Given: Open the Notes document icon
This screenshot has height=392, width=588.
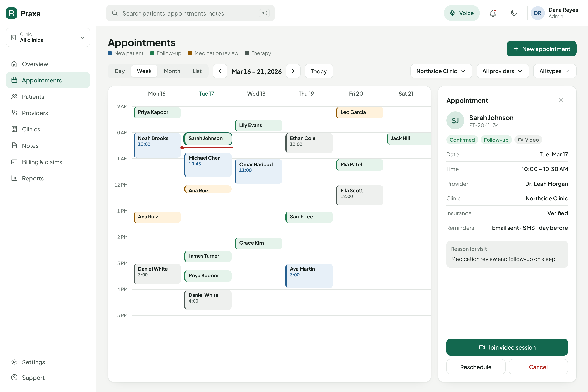Looking at the screenshot, I should point(14,146).
